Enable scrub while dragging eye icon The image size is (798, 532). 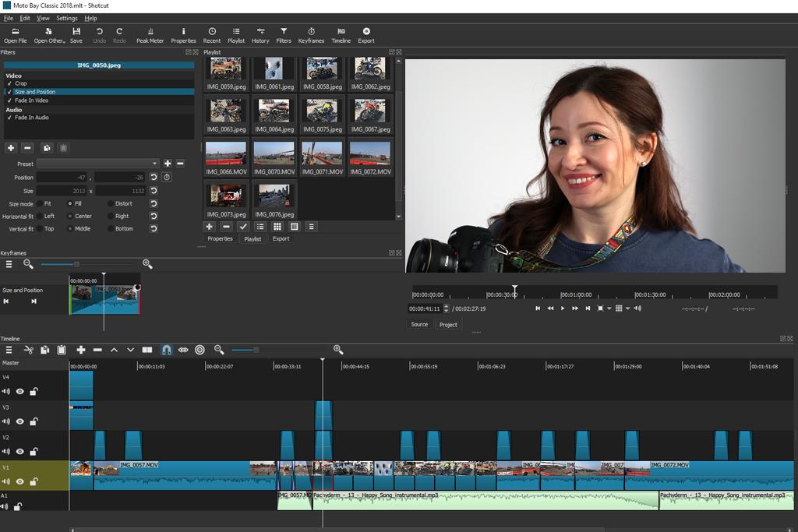tap(183, 350)
